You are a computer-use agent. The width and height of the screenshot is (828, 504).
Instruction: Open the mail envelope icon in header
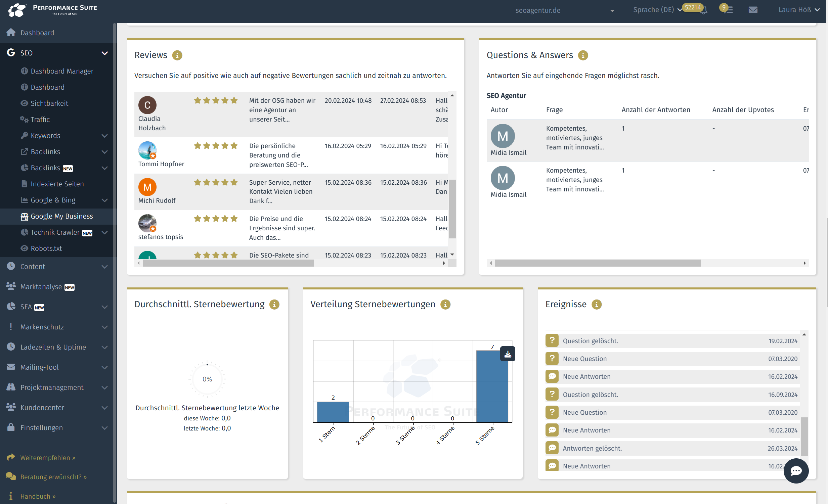coord(753,10)
